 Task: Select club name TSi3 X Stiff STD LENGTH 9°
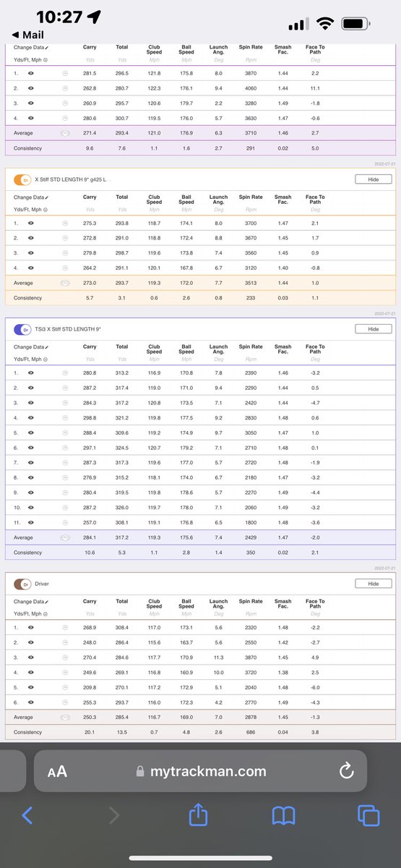68,329
